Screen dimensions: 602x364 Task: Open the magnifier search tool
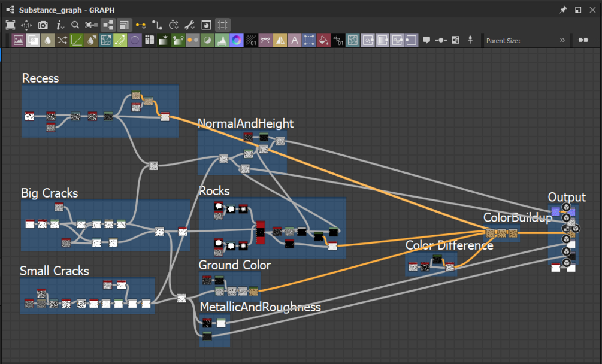pos(75,25)
